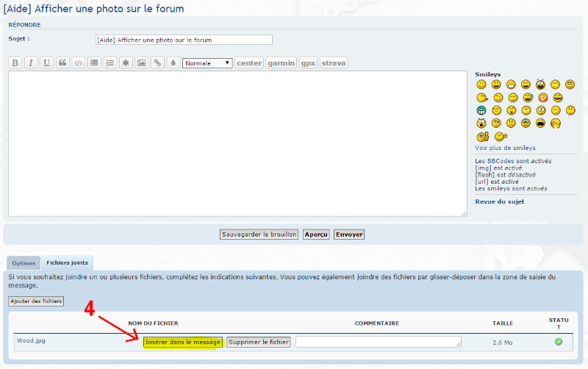Screen dimensions: 588x369
Task: Insert a numbered list from the toolbar
Action: pyautogui.click(x=110, y=63)
